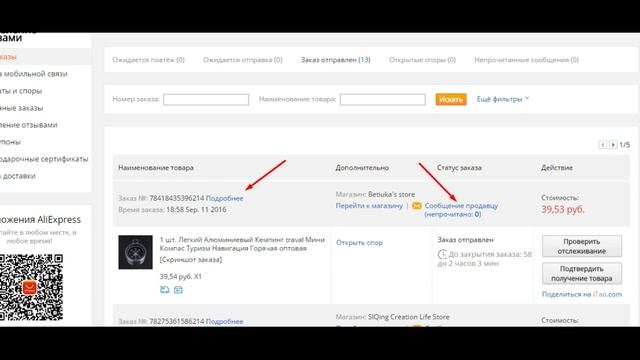Open the 'Открытые споры (0)' tab
The image size is (640, 360).
(x=422, y=60)
